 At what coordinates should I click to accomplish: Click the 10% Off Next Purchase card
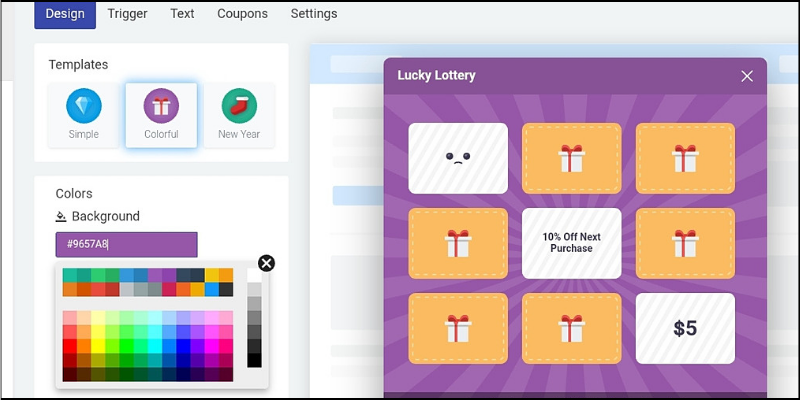[571, 243]
